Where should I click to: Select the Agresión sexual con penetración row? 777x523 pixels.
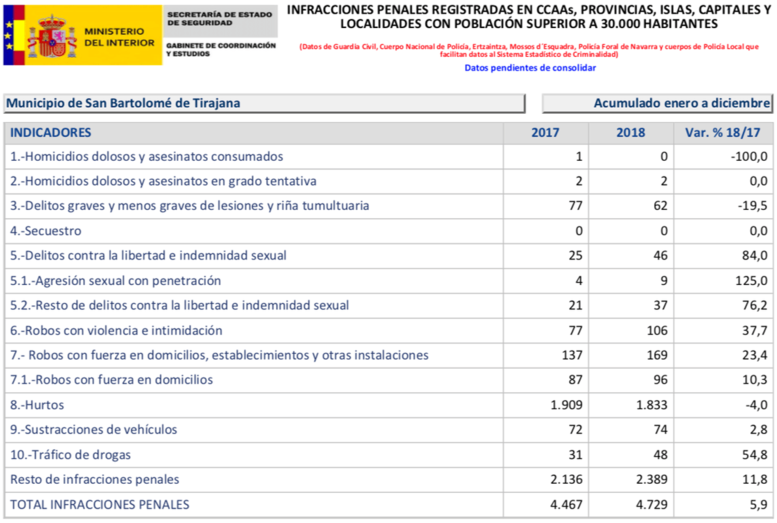[115, 281]
